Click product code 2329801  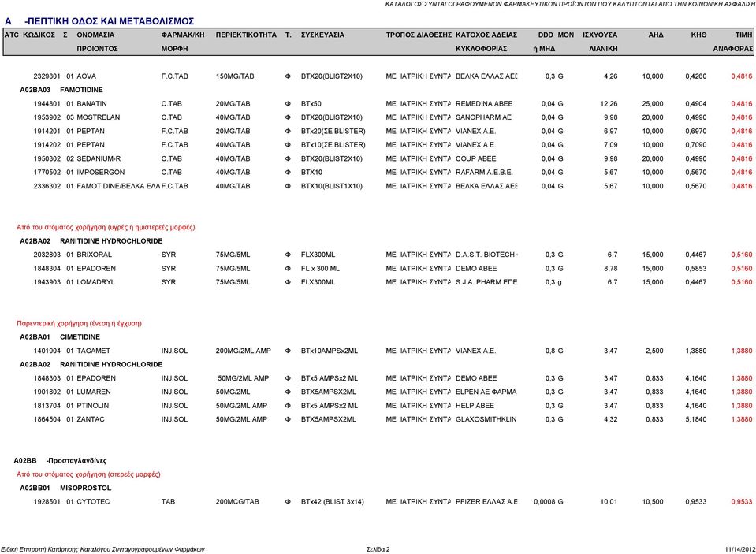(x=47, y=76)
